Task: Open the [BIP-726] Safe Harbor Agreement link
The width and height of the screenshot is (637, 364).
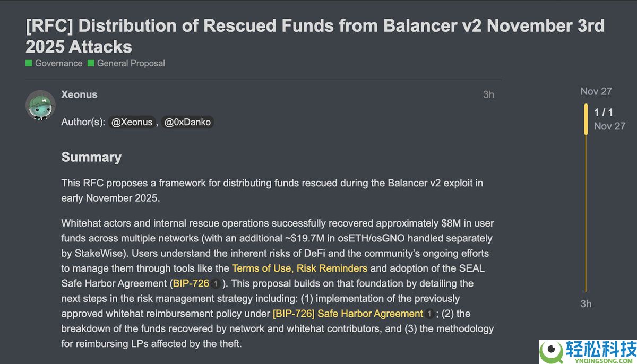Action: coord(348,313)
